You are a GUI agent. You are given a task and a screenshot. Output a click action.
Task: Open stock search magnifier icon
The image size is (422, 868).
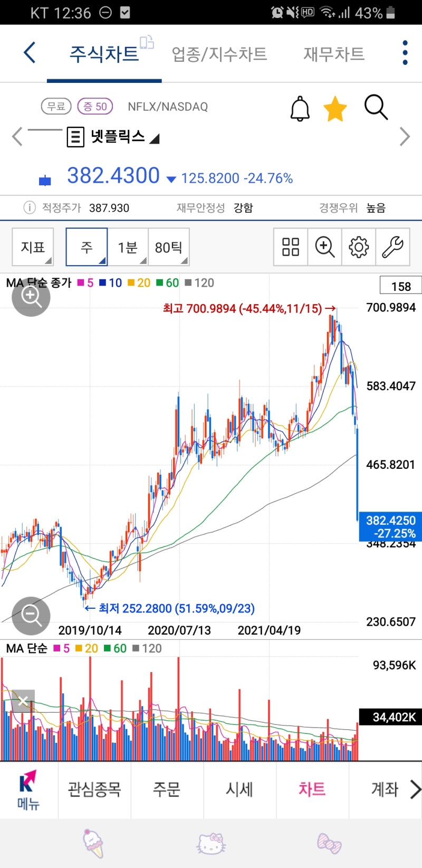click(376, 108)
